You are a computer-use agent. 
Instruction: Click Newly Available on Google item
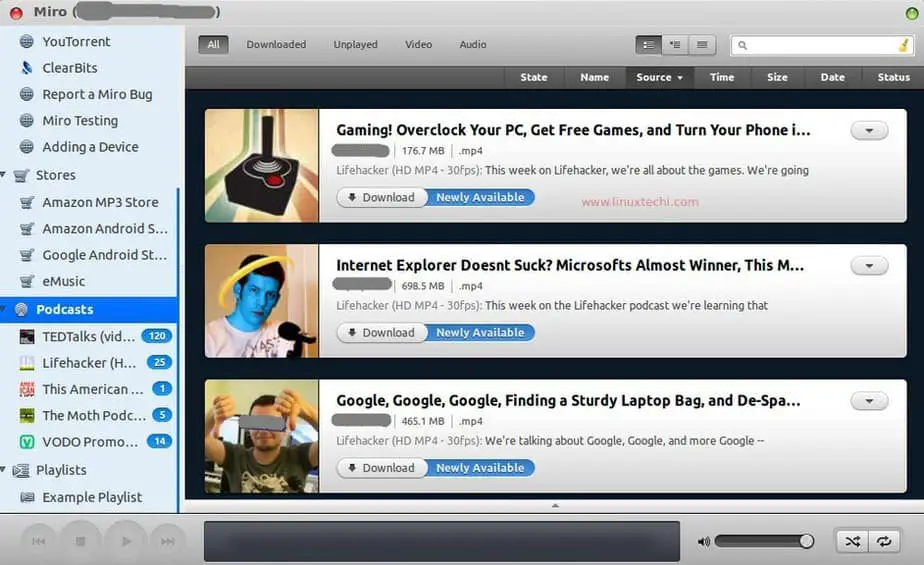480,468
